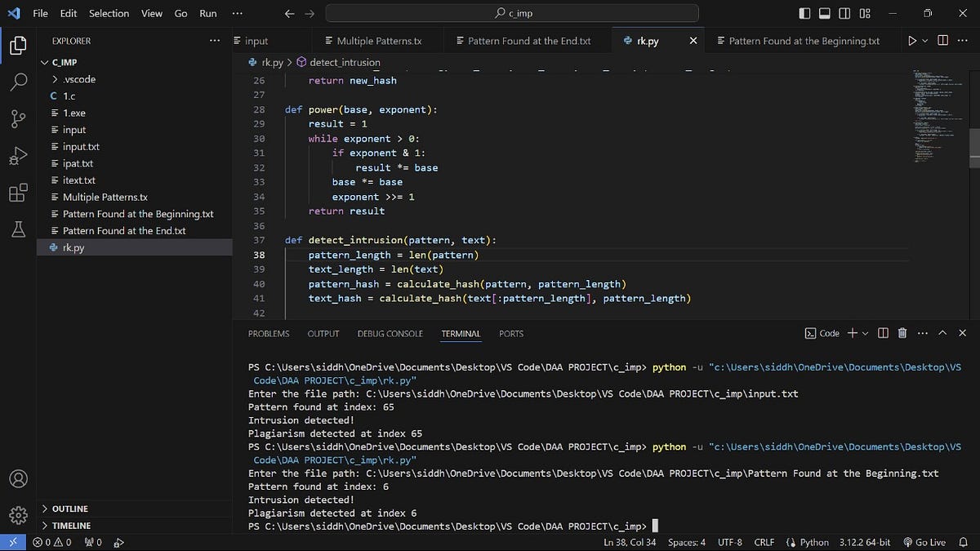Screen dimensions: 980x551
Task: Open the Run and Debug view
Action: point(18,155)
